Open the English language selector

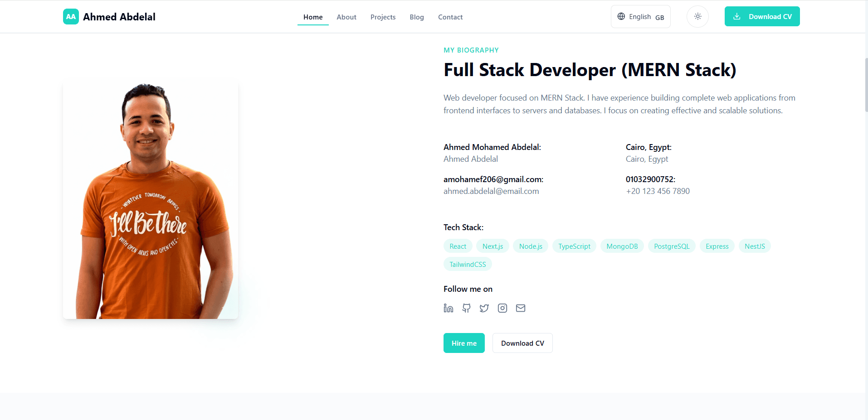click(640, 16)
